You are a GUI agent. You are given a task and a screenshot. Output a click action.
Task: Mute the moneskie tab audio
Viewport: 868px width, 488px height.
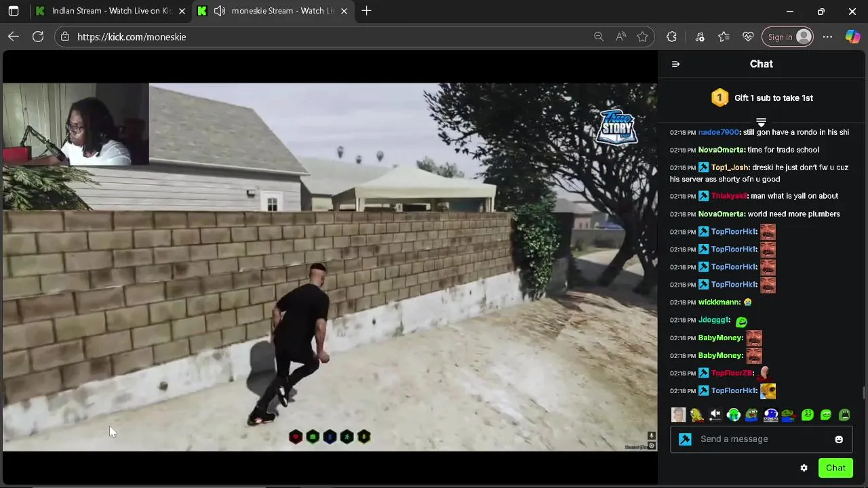point(220,11)
